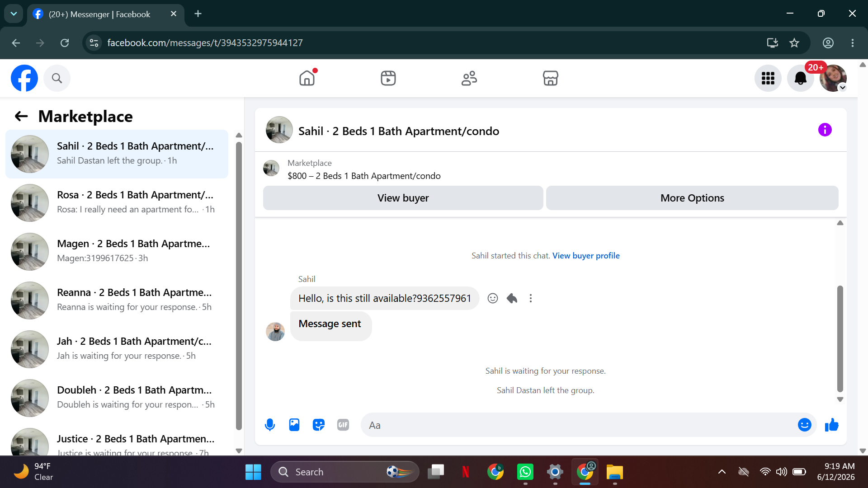The height and width of the screenshot is (488, 868).
Task: Send a thumbs-up like
Action: click(x=832, y=425)
